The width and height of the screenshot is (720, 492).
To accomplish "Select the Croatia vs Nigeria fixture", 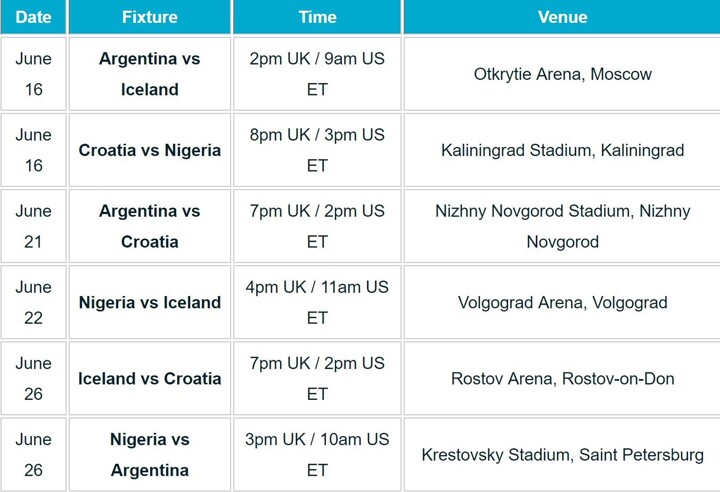I will [x=149, y=150].
